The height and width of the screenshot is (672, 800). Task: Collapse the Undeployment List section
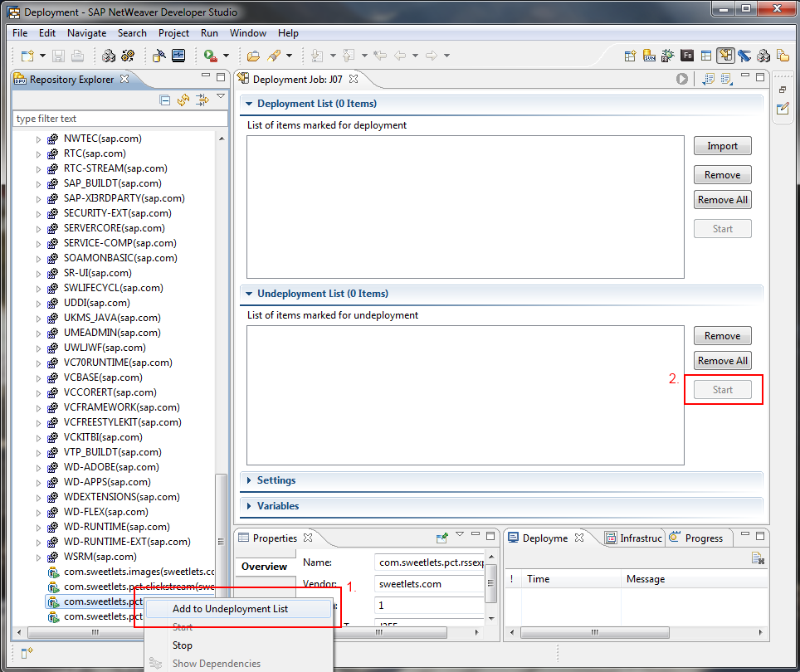click(x=249, y=294)
